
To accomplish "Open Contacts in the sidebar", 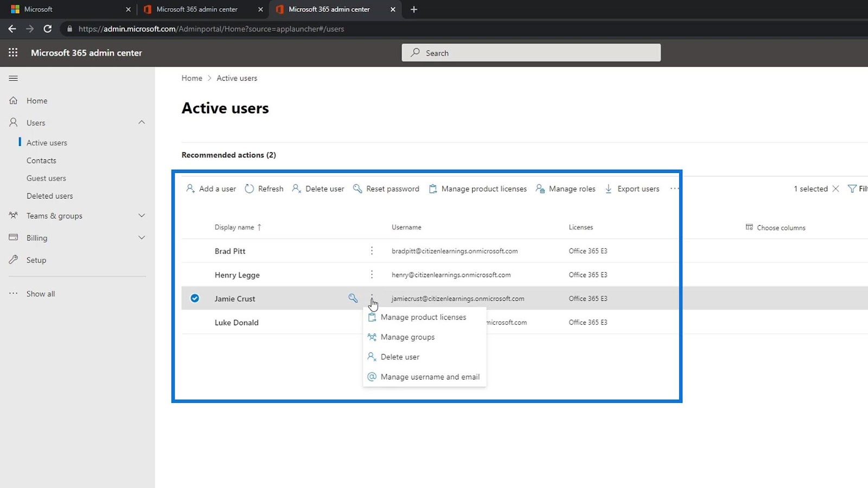I will [x=41, y=160].
